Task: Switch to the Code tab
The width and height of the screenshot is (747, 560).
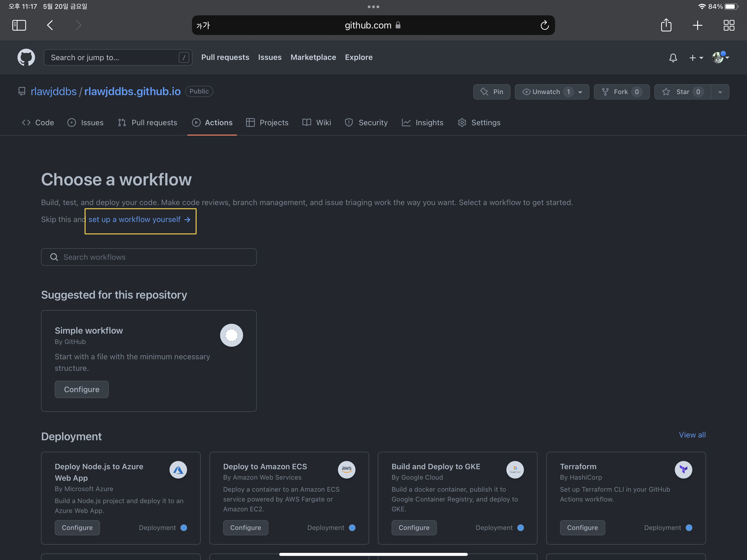Action: point(38,122)
